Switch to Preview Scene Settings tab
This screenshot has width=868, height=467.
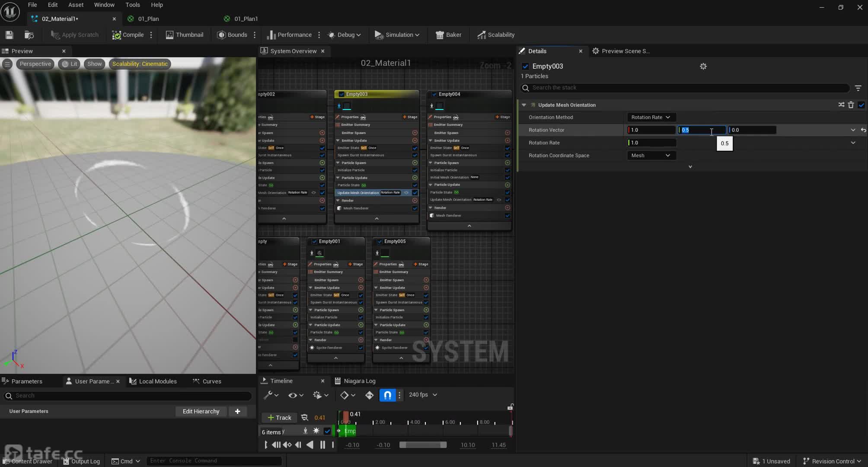pyautogui.click(x=621, y=51)
